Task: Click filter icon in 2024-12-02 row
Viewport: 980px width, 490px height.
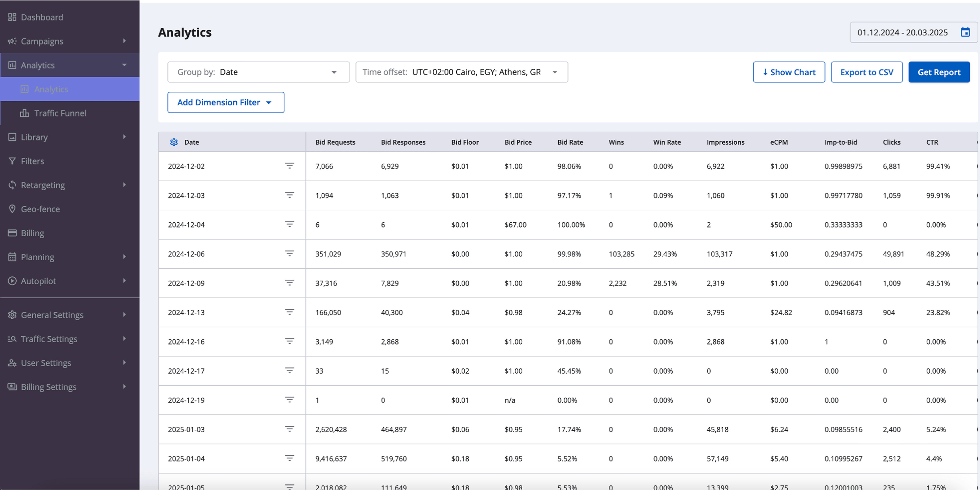Action: [x=290, y=166]
